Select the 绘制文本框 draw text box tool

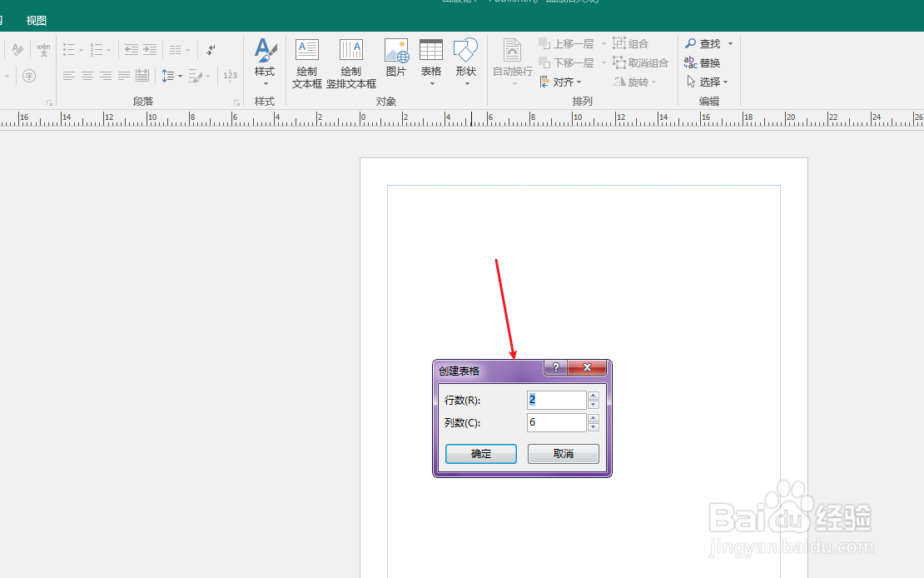point(306,62)
